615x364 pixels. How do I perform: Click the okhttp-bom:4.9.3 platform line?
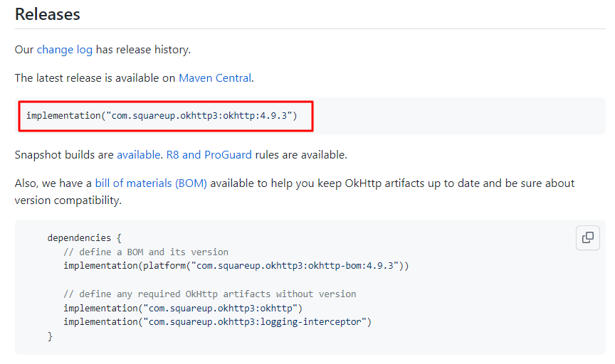pos(236,266)
